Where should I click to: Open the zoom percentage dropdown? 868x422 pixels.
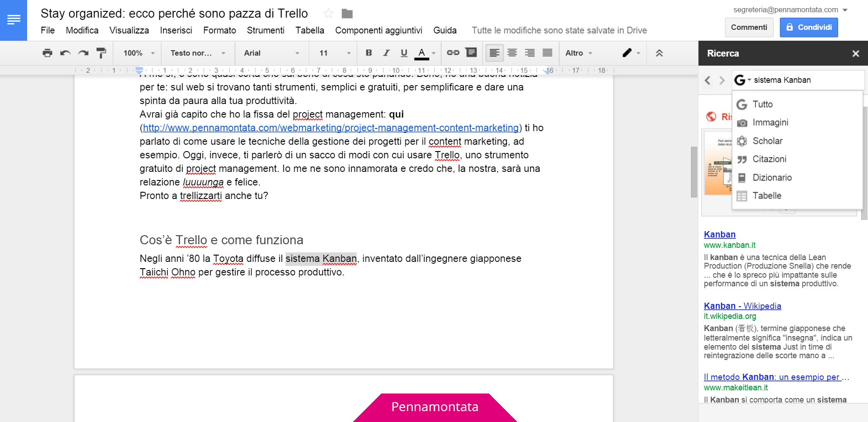pyautogui.click(x=137, y=53)
